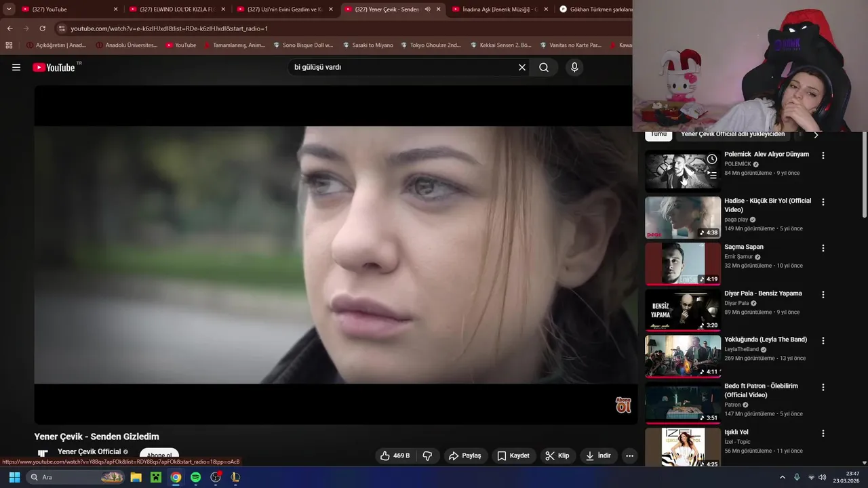868x488 pixels.
Task: Open options menu for Diyar Pala Bensiz Yapama
Action: click(823, 295)
